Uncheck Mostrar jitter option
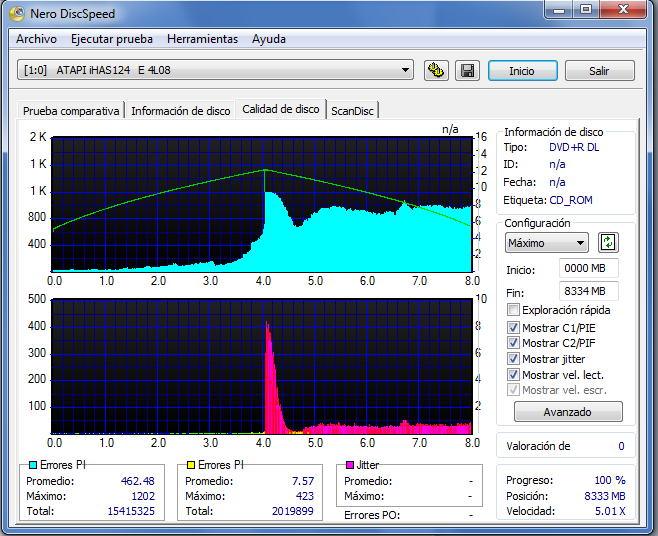 tap(514, 359)
